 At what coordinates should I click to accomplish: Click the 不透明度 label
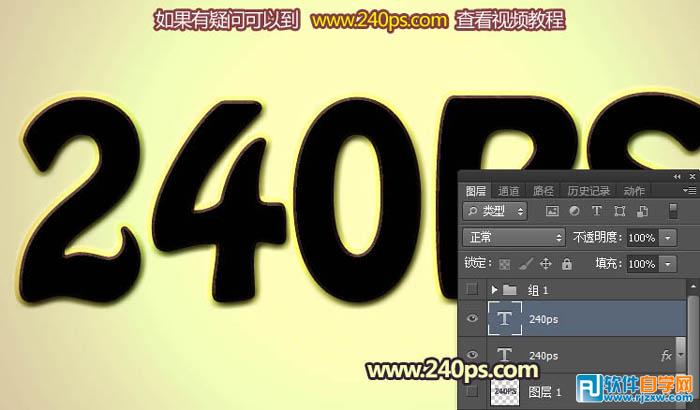pos(597,237)
